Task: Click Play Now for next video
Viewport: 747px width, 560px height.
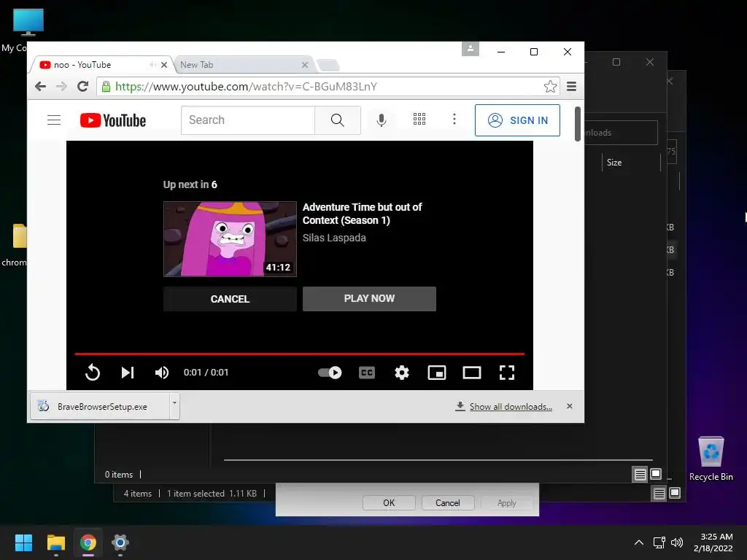Action: 369,298
